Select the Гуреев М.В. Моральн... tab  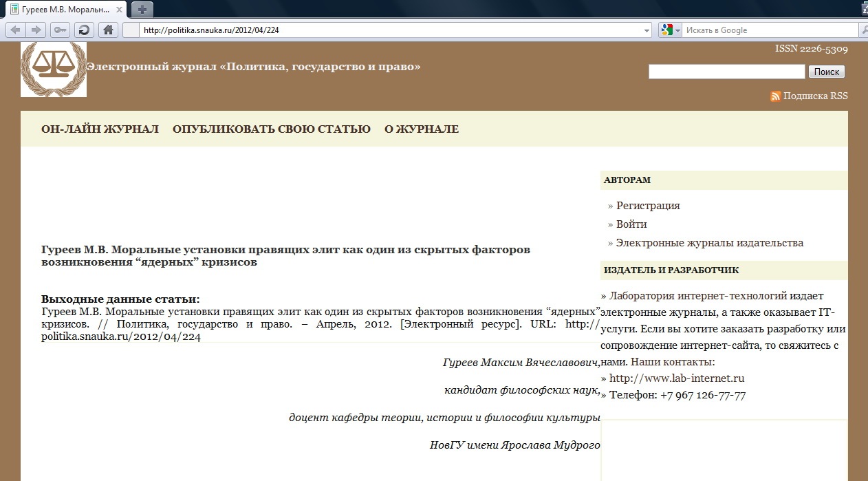pos(65,10)
